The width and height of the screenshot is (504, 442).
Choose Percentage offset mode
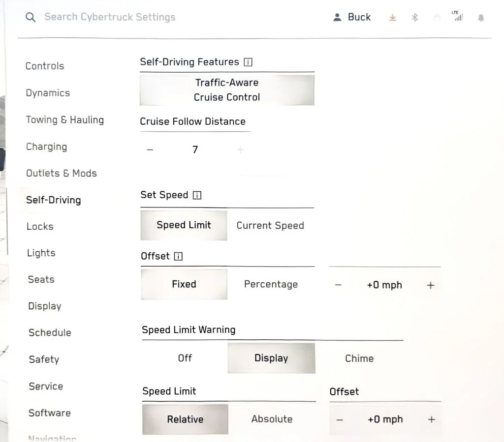271,284
